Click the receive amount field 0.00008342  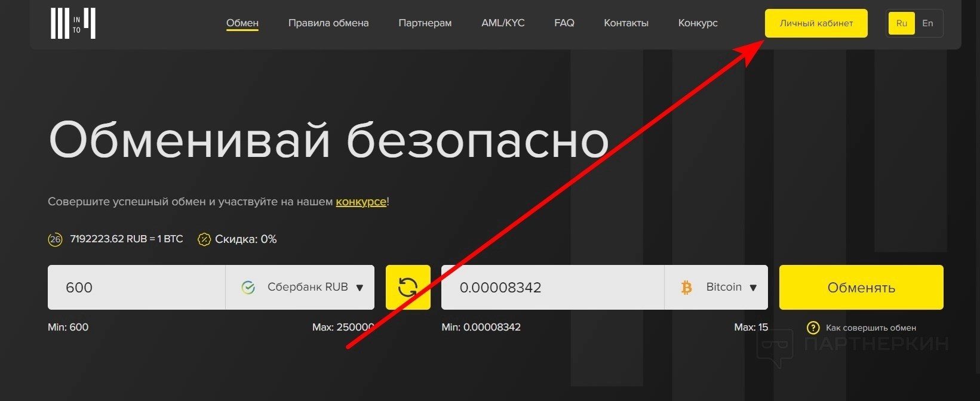pyautogui.click(x=552, y=287)
